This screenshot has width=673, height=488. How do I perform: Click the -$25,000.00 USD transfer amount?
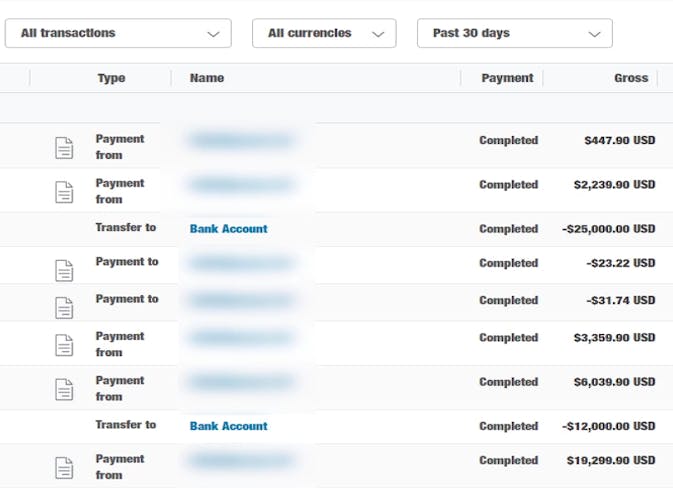click(609, 229)
